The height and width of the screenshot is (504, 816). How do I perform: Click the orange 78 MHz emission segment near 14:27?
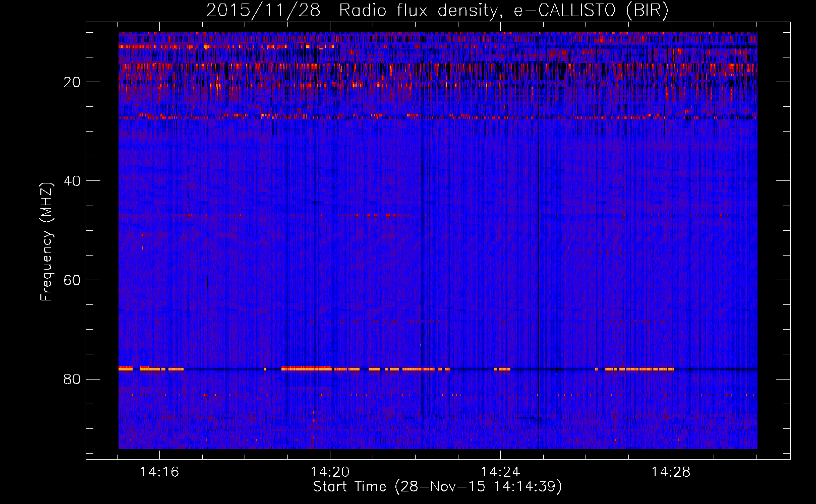[x=639, y=369]
